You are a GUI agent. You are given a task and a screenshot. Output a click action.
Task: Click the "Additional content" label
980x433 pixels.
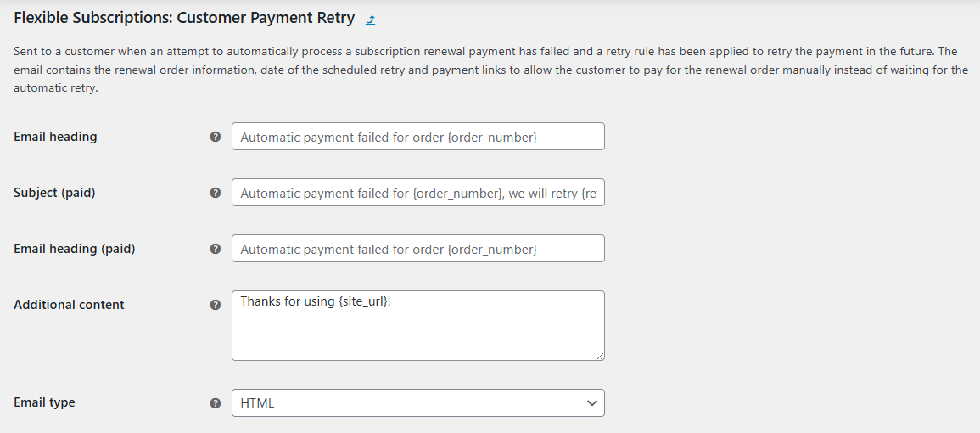(69, 305)
